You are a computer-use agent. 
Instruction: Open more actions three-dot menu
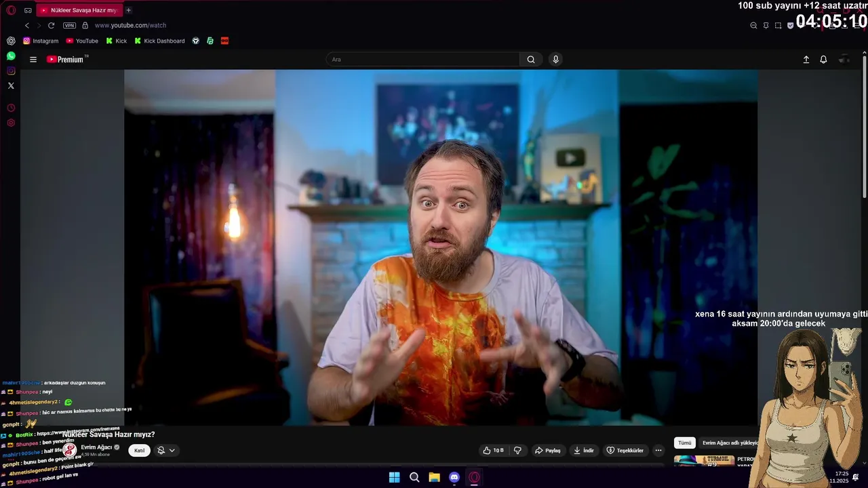[658, 451]
